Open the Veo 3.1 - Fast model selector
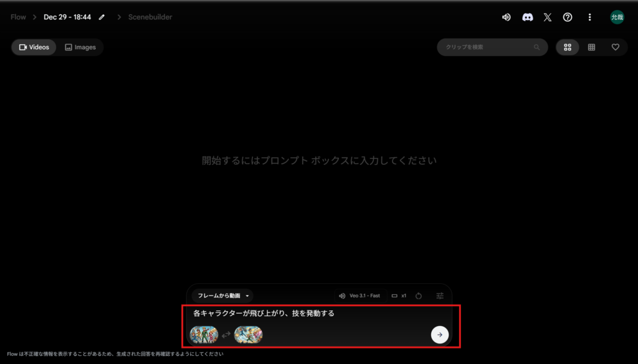 pyautogui.click(x=359, y=296)
